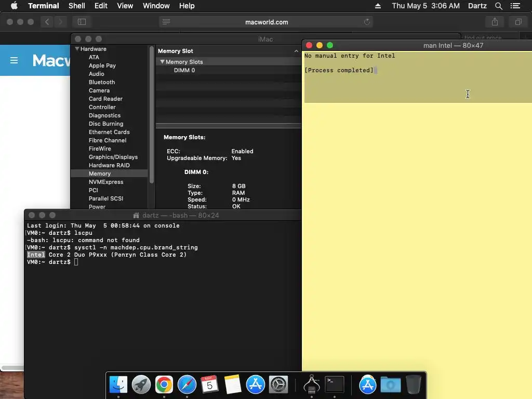Select Apple Pay in Hardware list
The image size is (532, 399).
click(x=102, y=65)
